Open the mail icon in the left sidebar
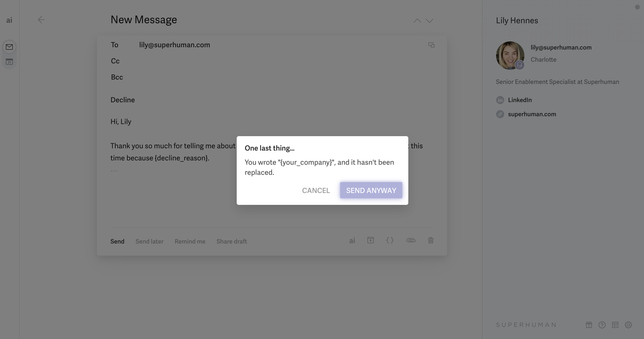Screen dimensions: 644x339 point(9,47)
